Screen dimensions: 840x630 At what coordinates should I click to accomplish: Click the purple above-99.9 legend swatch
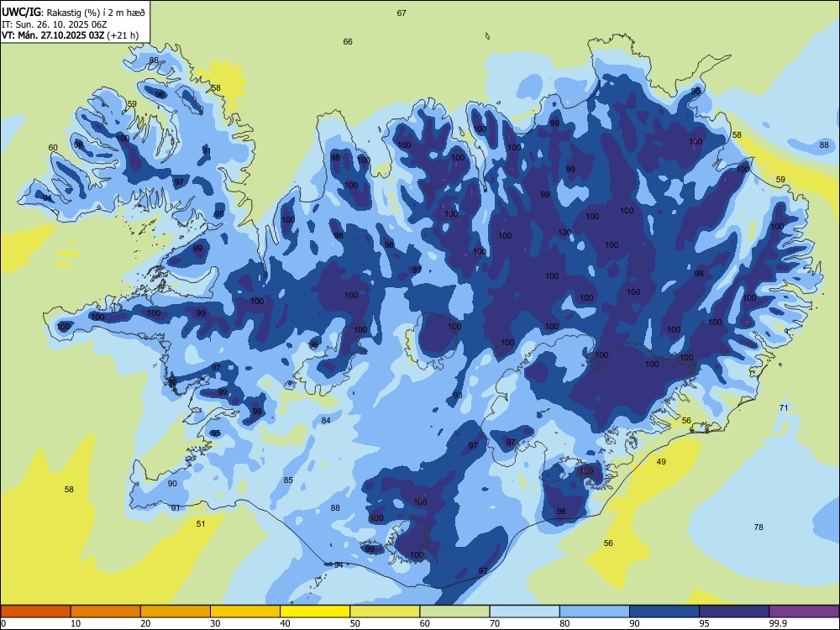point(804,612)
